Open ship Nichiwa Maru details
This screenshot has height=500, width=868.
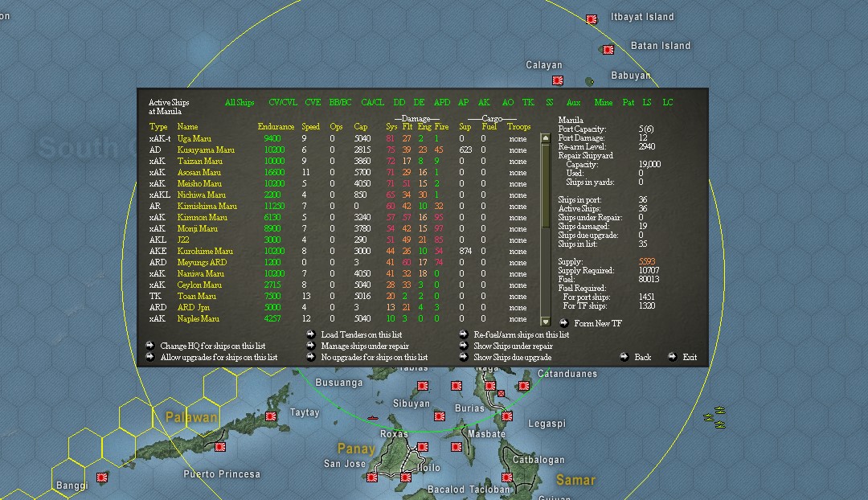[x=202, y=195]
